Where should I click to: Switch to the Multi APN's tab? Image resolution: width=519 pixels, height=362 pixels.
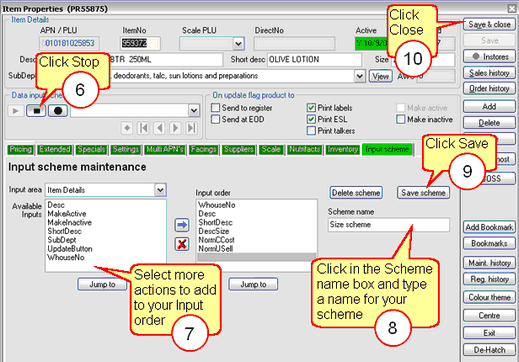[x=165, y=149]
